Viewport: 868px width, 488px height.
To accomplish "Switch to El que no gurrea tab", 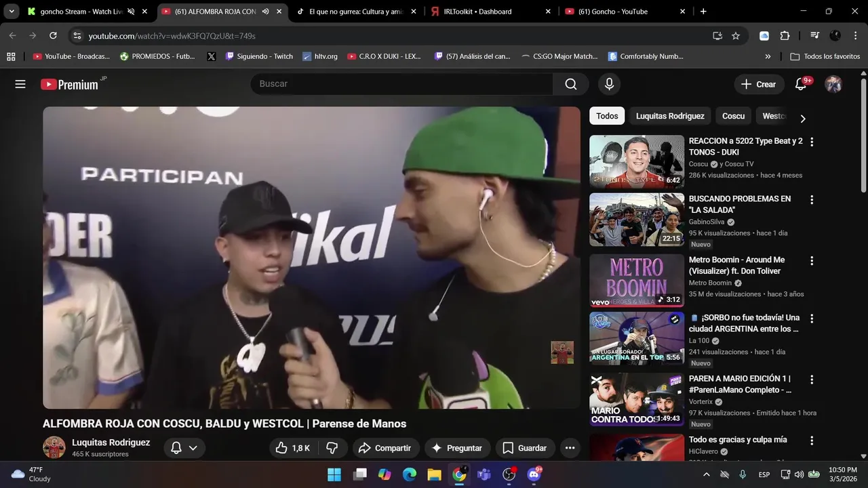I will 356,12.
